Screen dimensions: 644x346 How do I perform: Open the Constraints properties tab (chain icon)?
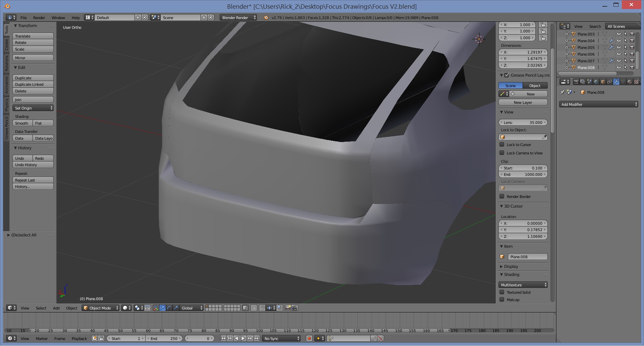click(609, 82)
